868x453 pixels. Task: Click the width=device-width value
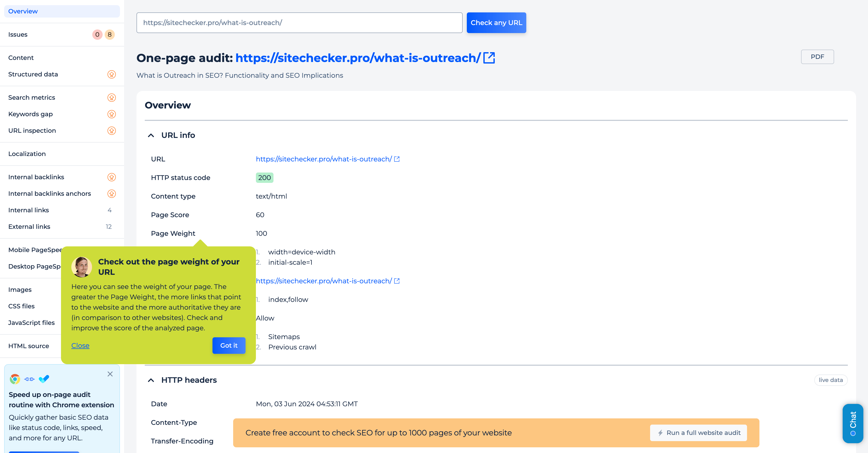tap(302, 252)
